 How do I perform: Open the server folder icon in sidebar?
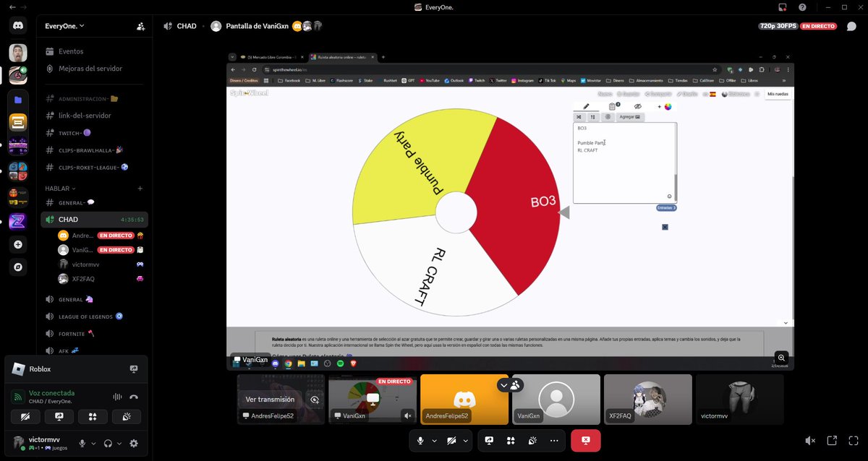18,99
